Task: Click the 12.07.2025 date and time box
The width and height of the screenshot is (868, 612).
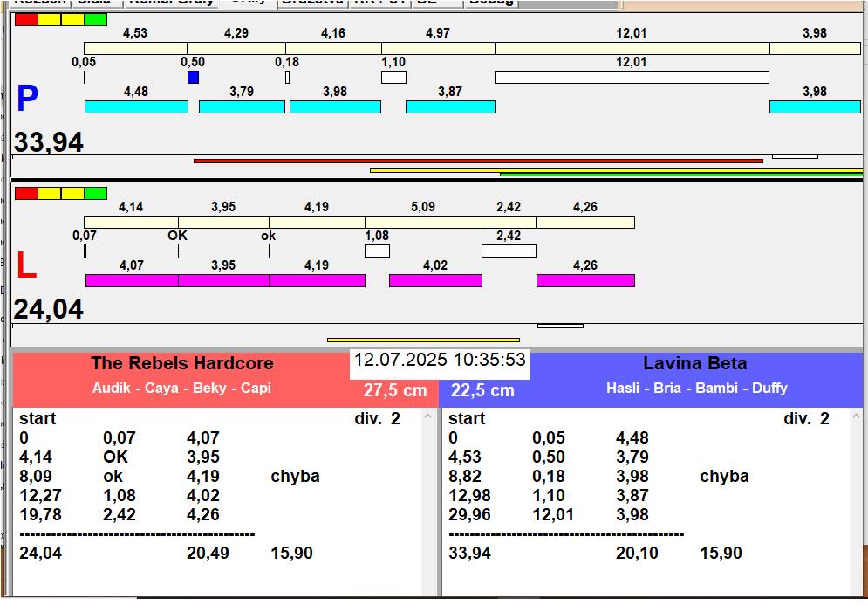Action: pyautogui.click(x=440, y=361)
